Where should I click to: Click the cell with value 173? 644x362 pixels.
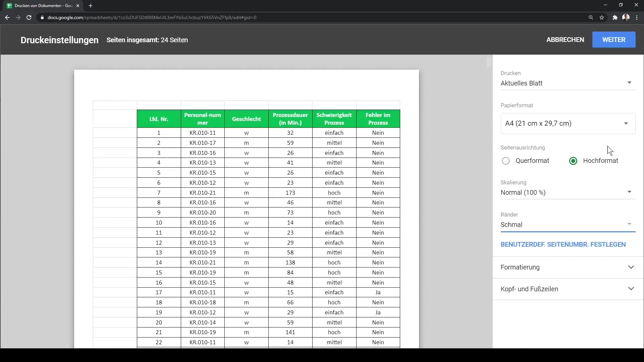pos(290,193)
